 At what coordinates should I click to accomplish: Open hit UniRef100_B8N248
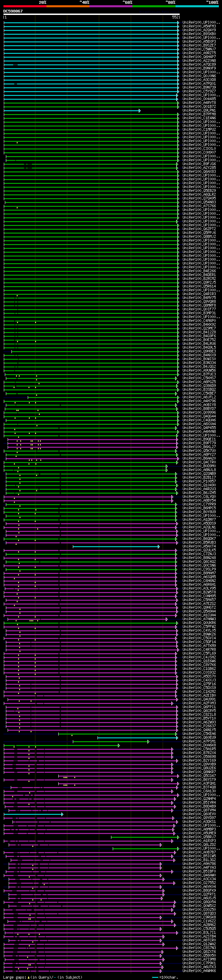coord(199,558)
